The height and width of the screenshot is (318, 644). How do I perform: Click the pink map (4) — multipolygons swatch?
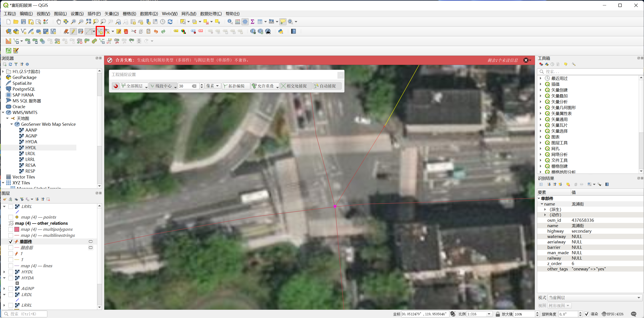(17, 229)
